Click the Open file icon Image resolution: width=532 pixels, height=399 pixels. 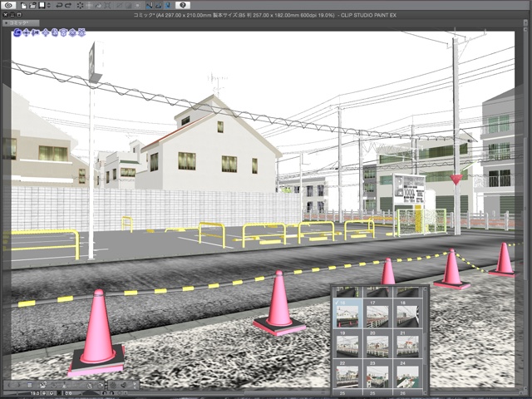click(x=32, y=6)
